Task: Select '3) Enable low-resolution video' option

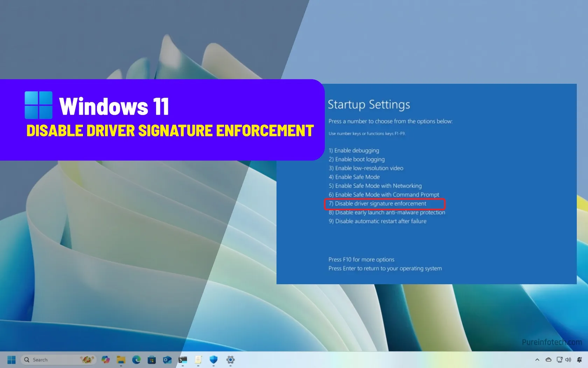Action: [366, 168]
